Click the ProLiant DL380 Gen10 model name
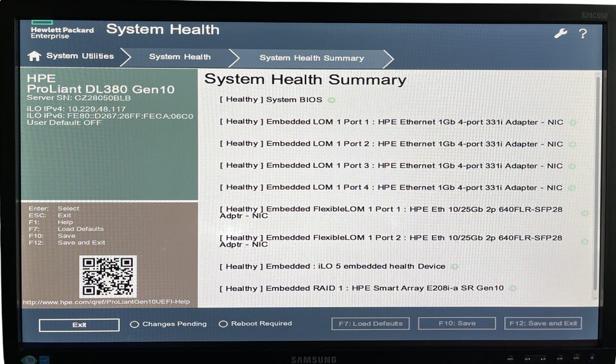 [101, 90]
